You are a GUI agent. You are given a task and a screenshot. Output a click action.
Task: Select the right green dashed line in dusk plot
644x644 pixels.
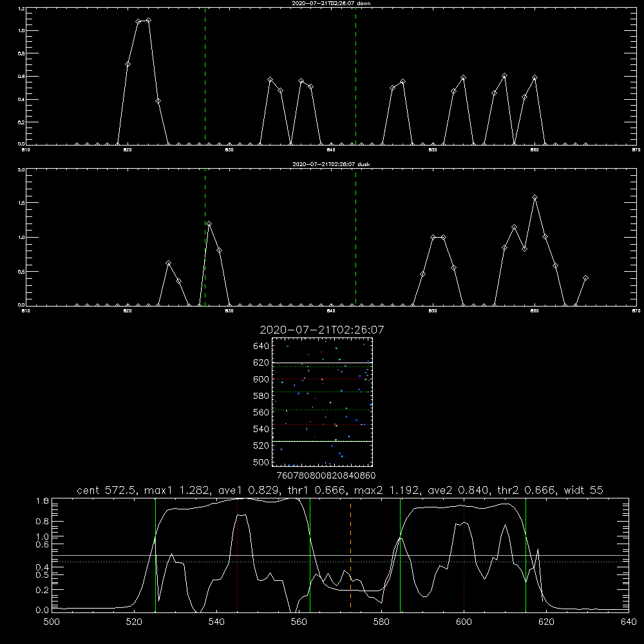coord(355,238)
